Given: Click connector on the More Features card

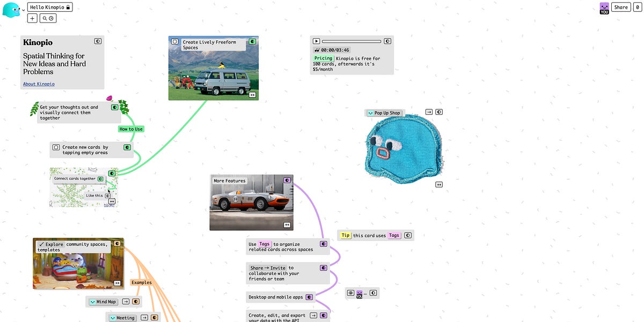Looking at the screenshot, I should tap(287, 180).
